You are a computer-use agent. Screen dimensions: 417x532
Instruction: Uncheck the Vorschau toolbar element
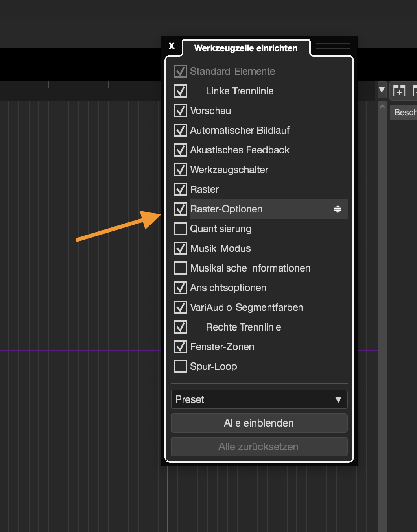click(x=181, y=111)
